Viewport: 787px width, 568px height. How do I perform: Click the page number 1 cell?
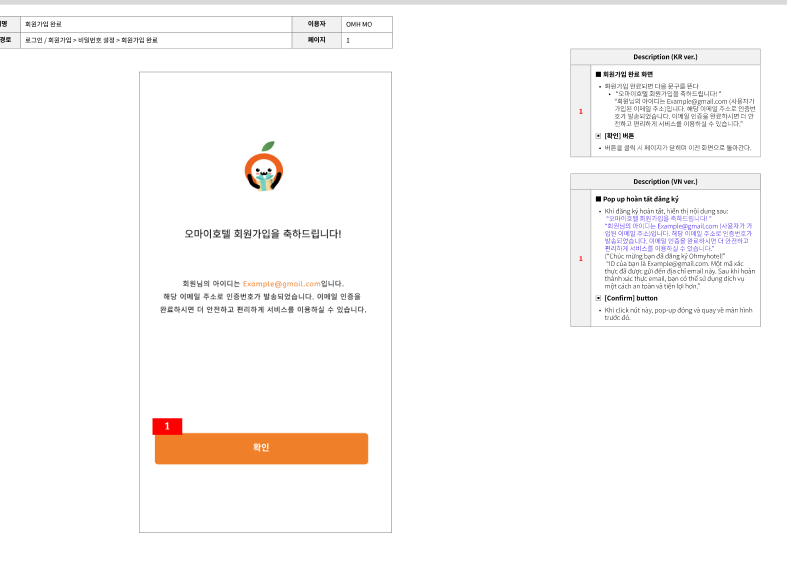coord(367,40)
